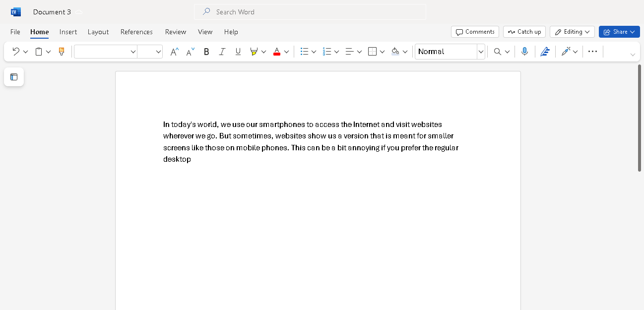Start Dictate voice typing
Image resolution: width=644 pixels, height=310 pixels.
tap(524, 51)
